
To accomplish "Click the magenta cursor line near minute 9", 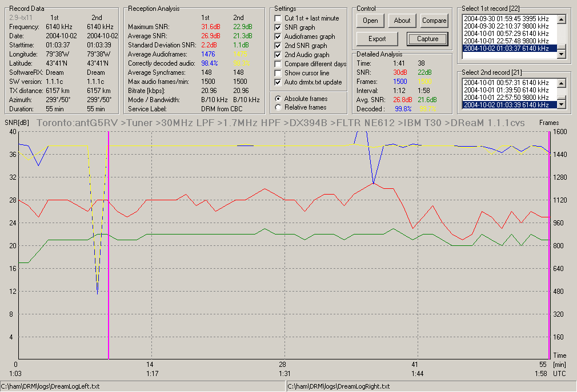I will (109, 245).
